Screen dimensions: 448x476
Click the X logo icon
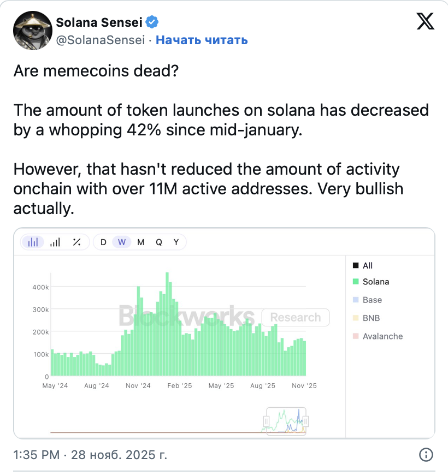click(x=426, y=21)
